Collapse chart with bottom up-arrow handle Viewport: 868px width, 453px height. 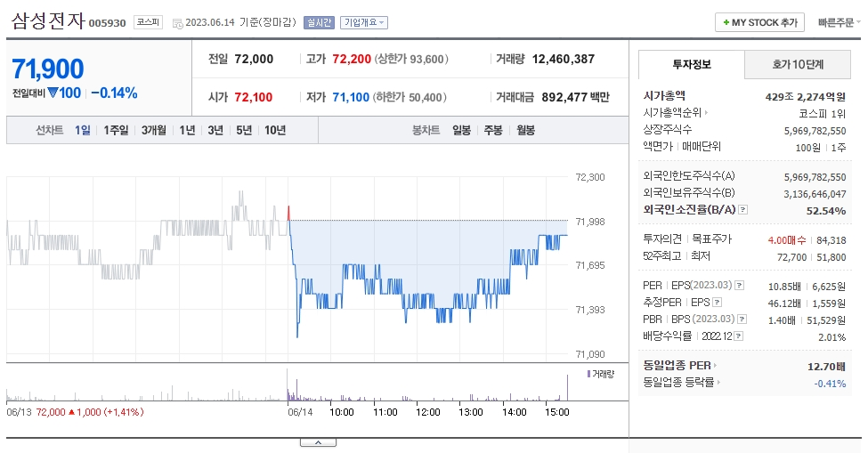(x=319, y=442)
